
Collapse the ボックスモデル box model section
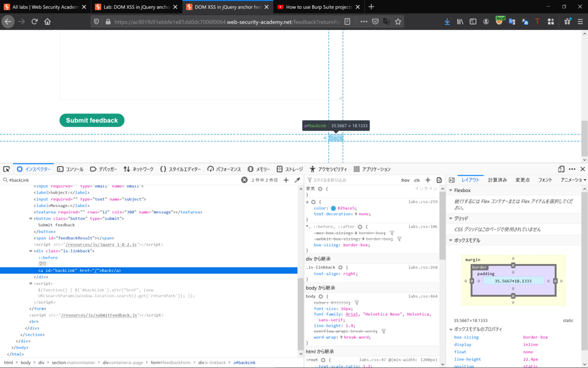click(450, 240)
